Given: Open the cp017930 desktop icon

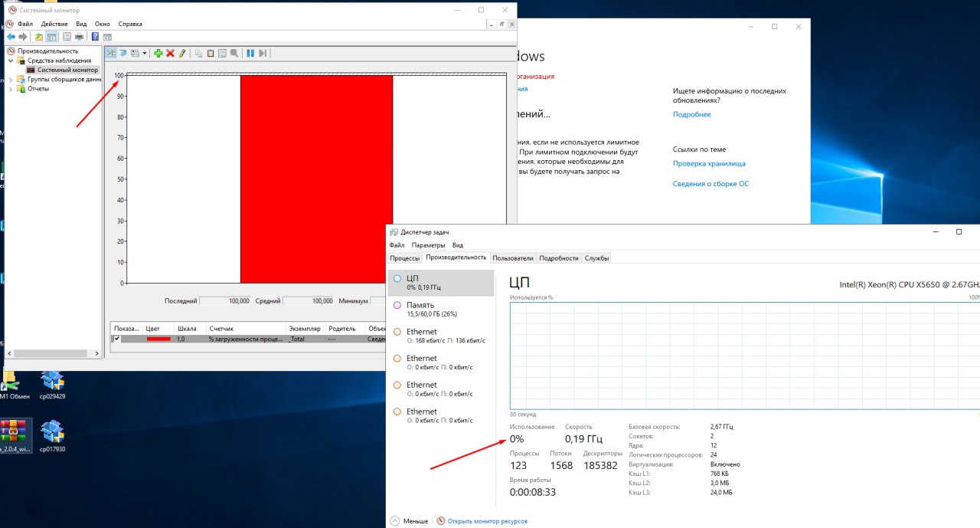Looking at the screenshot, I should [x=52, y=437].
